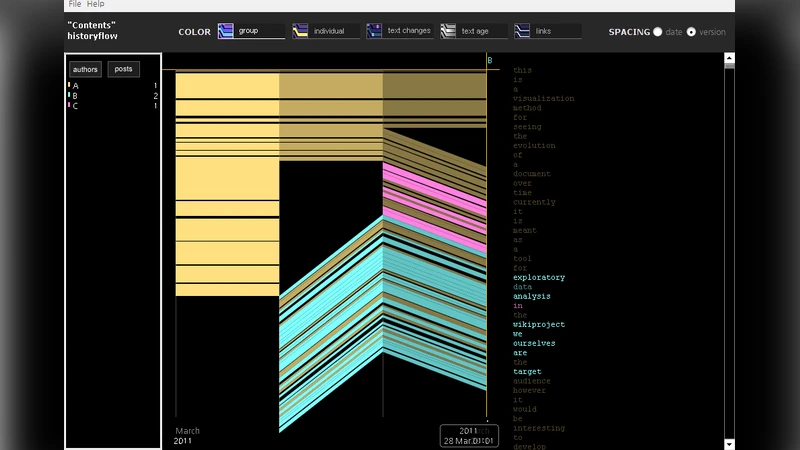Screen dimensions: 800x450
Task: Select the group color mode icon
Action: (227, 31)
